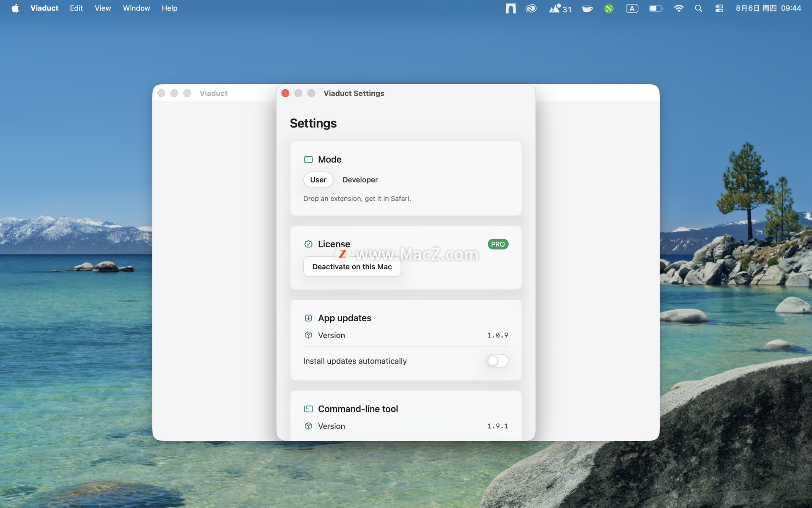Click the License section title
The height and width of the screenshot is (508, 812).
334,244
